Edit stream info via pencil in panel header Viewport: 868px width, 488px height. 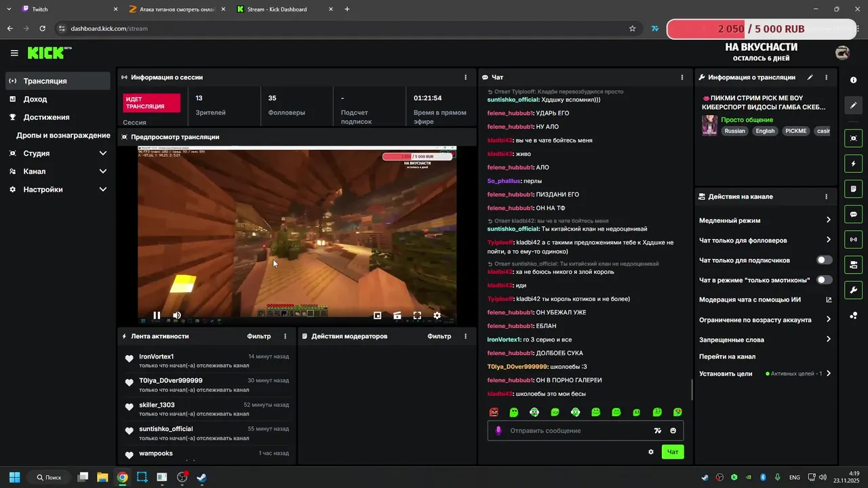[810, 77]
